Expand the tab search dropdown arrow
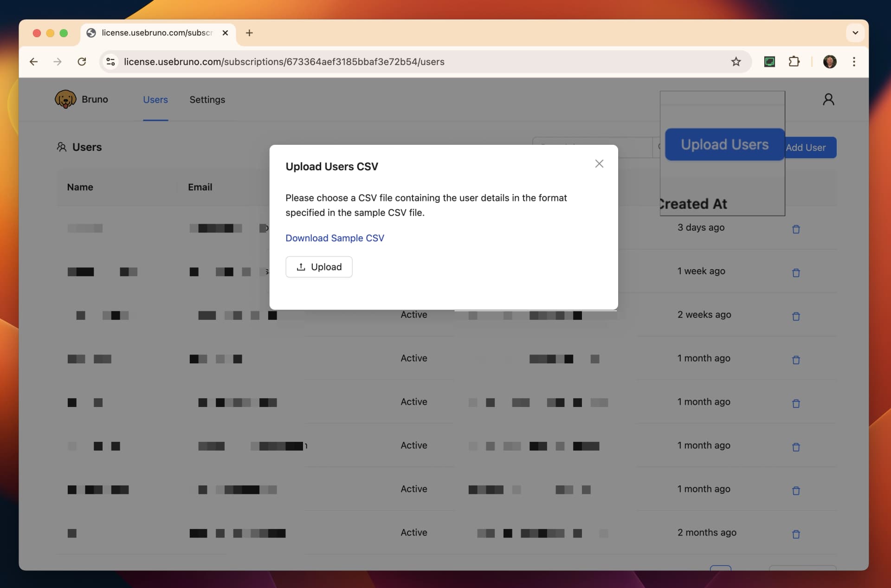 pos(855,33)
